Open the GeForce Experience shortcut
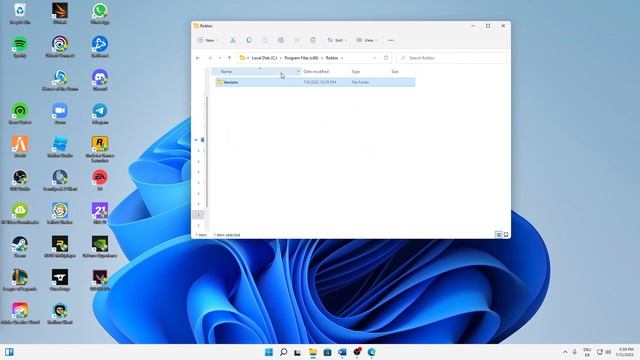 click(100, 247)
